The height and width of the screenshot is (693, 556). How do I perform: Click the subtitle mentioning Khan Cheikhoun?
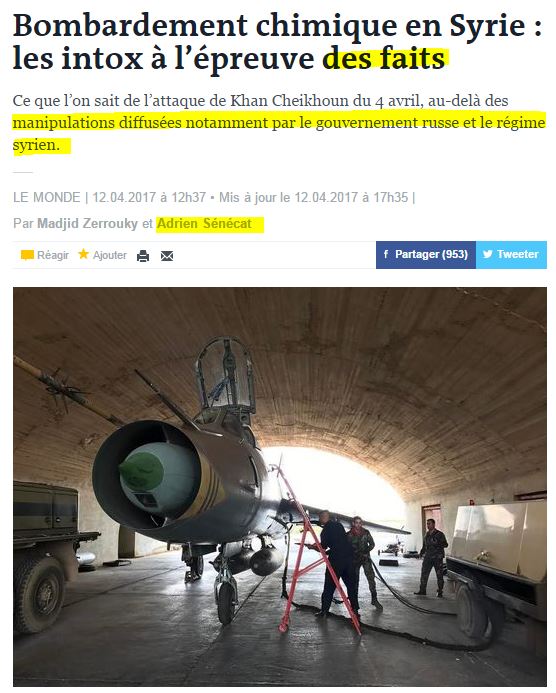point(279,123)
